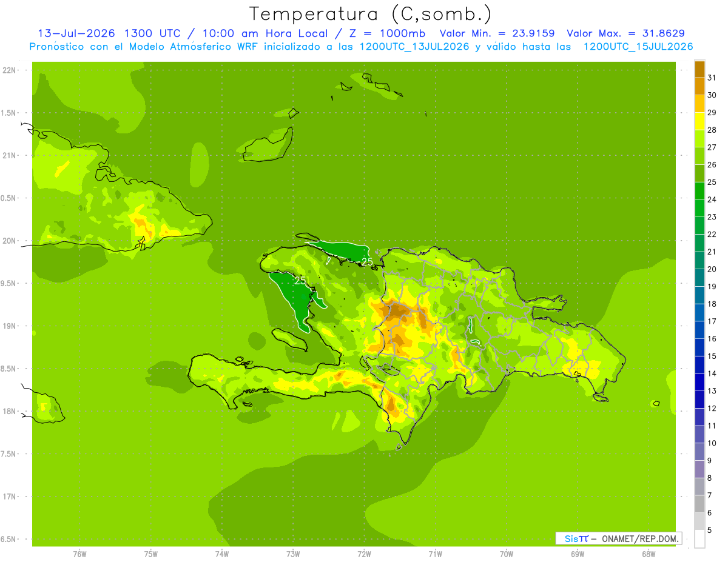Pick the gray legend band between 6 and 7
The image size is (728, 562).
699,504
